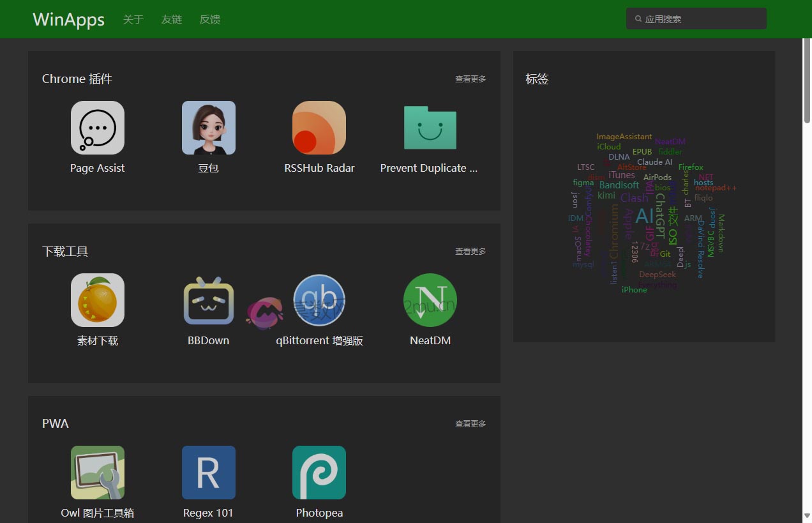The height and width of the screenshot is (523, 812).
Task: Expand more PWA apps via 查看更多
Action: click(x=470, y=424)
